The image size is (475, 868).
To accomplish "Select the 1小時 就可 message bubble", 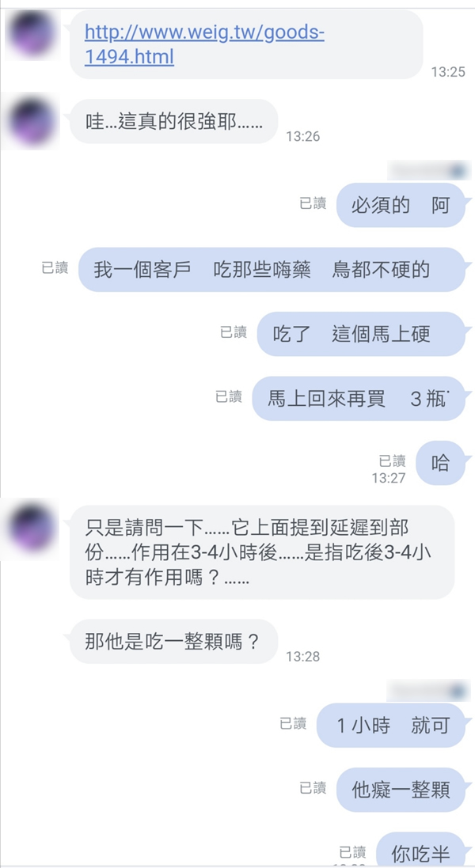I will (391, 725).
